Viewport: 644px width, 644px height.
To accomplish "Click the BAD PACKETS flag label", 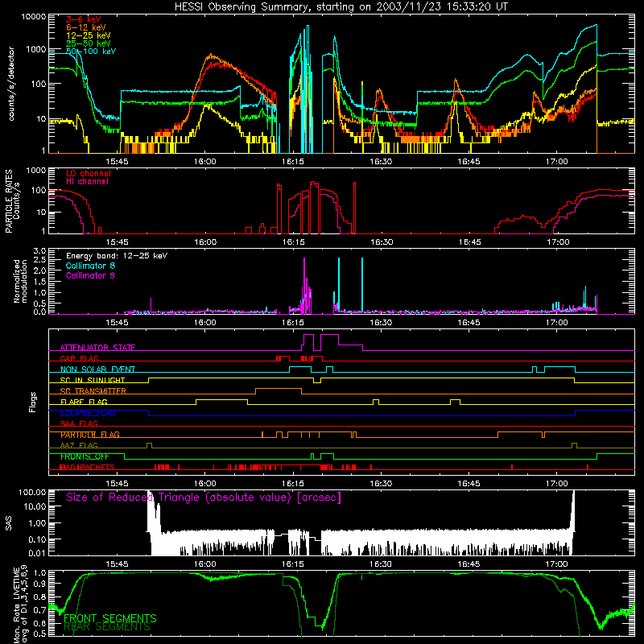I will click(x=87, y=467).
